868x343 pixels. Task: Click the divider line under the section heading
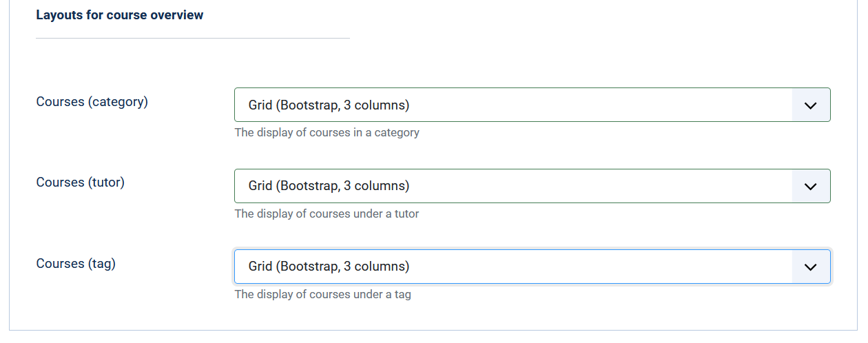[x=193, y=38]
